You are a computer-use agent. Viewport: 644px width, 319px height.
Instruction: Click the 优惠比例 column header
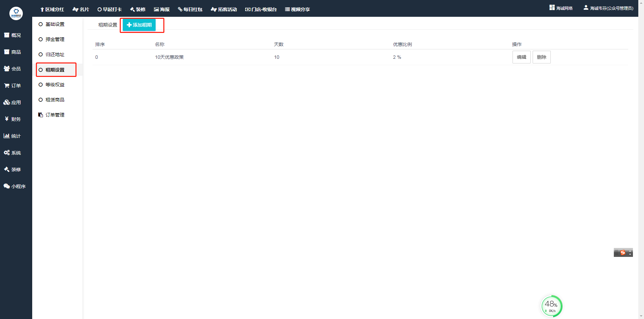402,44
